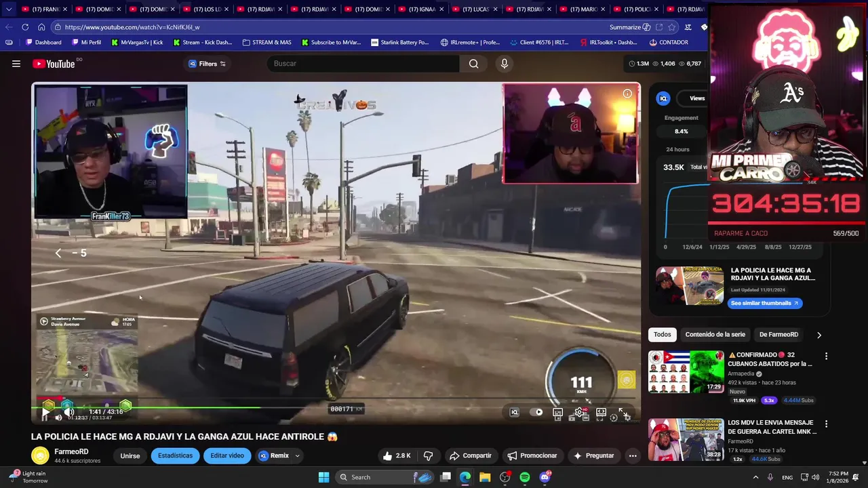Reload the page with the refresh icon

click(25, 27)
